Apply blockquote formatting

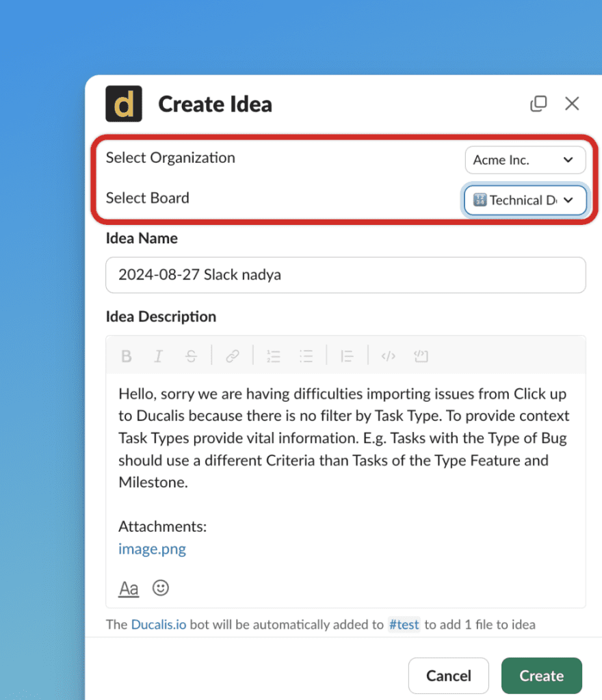348,356
